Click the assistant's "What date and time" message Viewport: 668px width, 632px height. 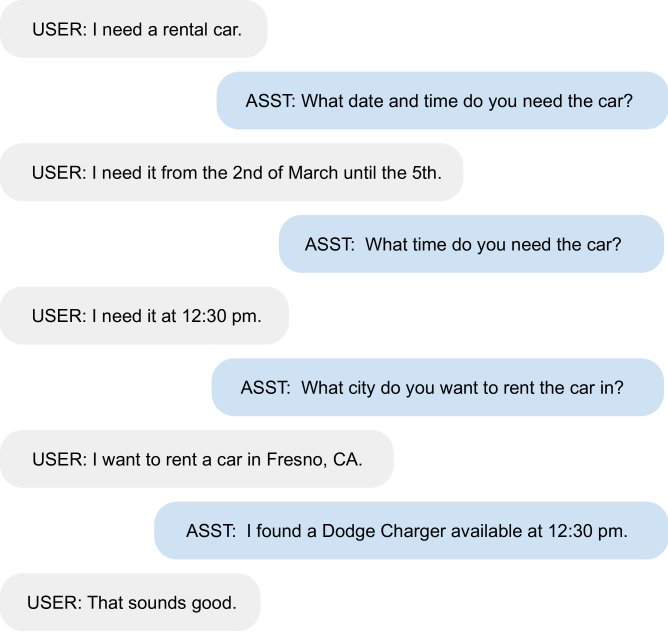click(442, 101)
